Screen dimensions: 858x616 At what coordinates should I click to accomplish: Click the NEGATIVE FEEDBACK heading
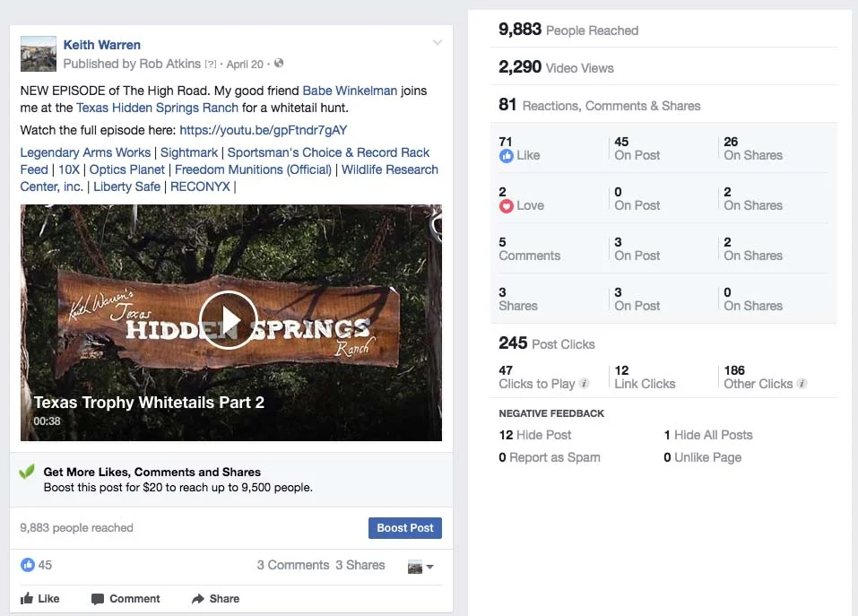[551, 413]
